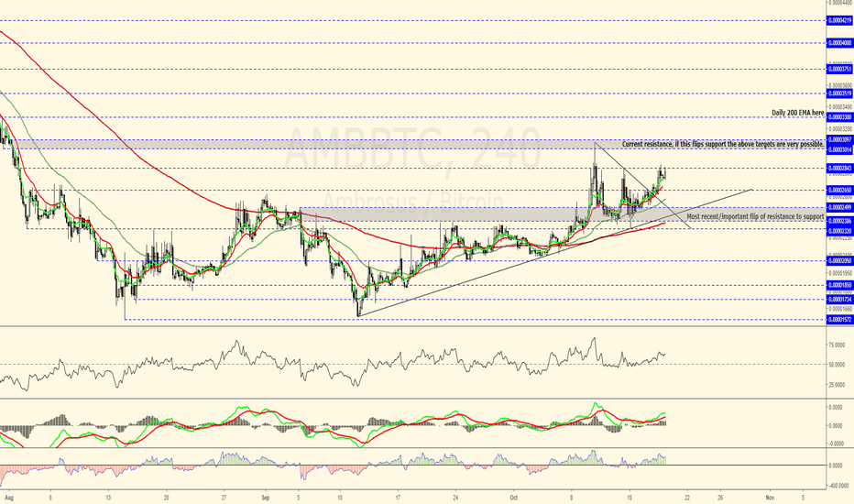Click the 'Sep' date label
The width and height of the screenshot is (854, 504).
click(265, 498)
